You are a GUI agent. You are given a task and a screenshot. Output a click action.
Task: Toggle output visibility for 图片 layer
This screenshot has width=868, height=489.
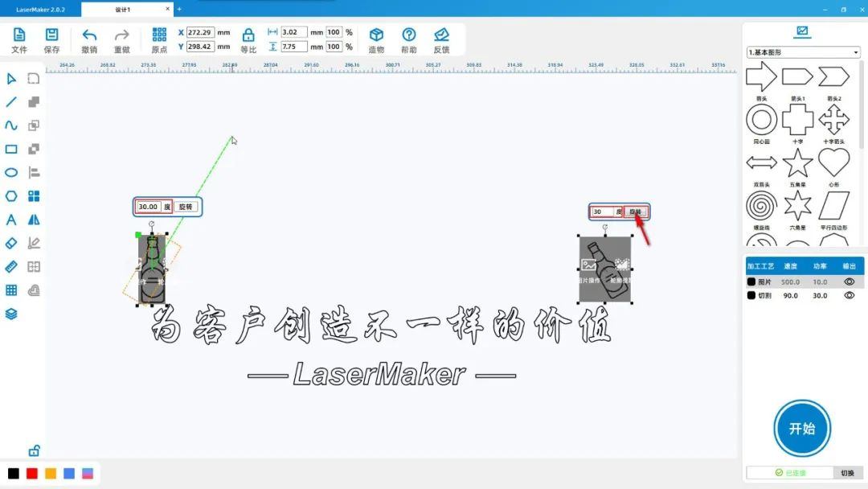(x=849, y=282)
